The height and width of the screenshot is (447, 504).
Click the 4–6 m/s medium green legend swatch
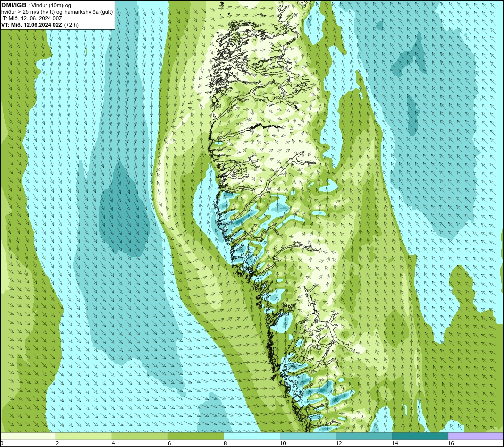[x=140, y=436]
